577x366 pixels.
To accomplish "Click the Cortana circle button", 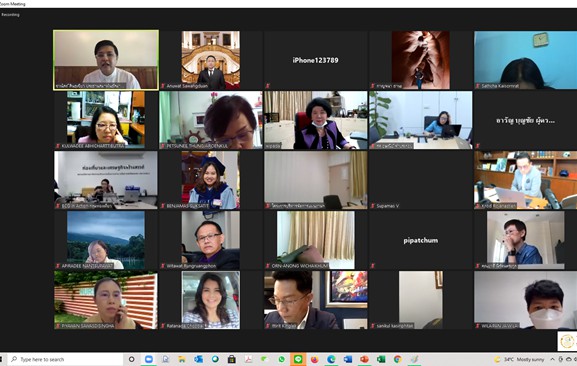I will click(x=131, y=359).
